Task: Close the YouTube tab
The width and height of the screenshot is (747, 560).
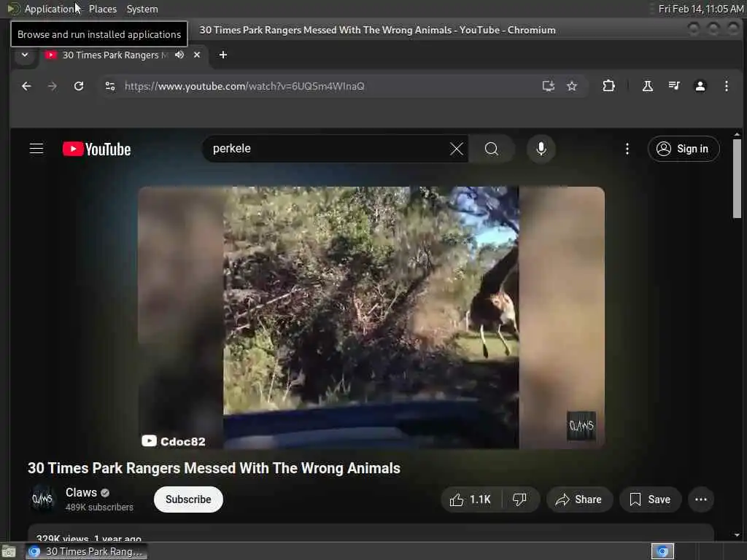Action: 197,55
